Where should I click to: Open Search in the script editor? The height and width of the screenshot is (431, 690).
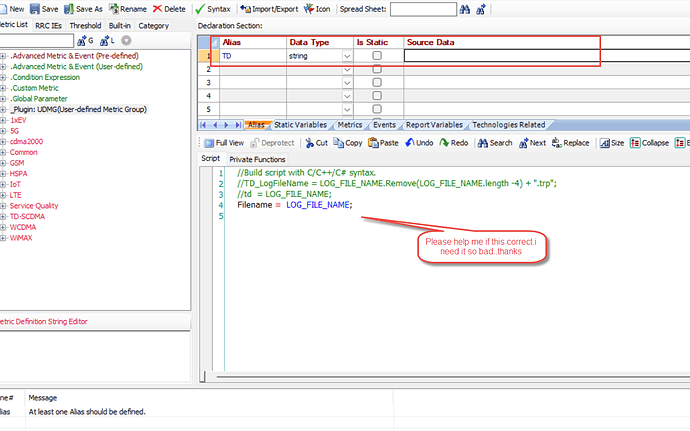[x=495, y=143]
